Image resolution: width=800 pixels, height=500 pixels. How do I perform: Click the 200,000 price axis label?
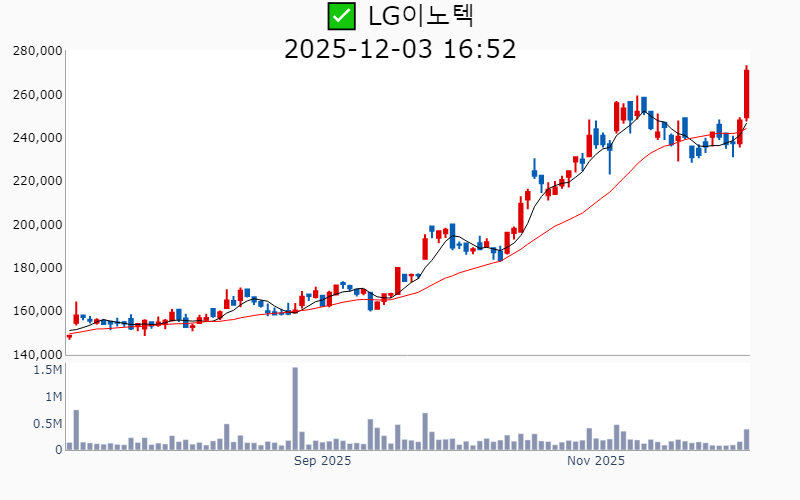point(37,225)
